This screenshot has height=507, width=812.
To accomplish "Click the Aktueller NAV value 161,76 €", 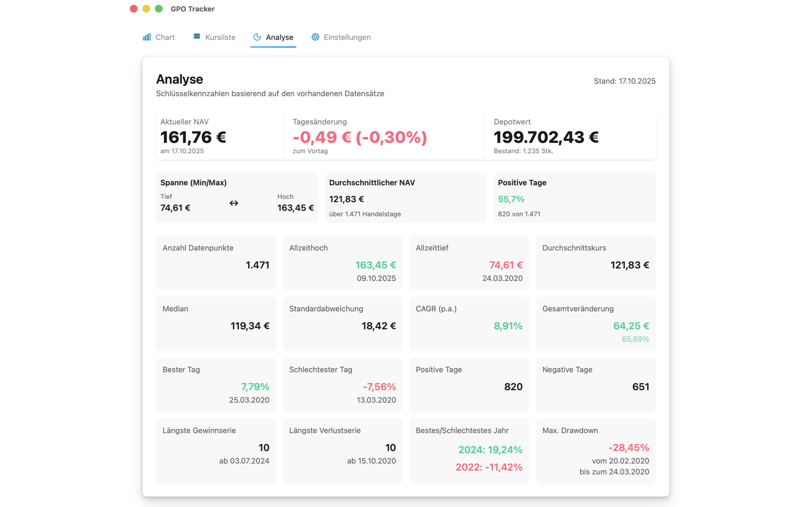I will pyautogui.click(x=193, y=137).
